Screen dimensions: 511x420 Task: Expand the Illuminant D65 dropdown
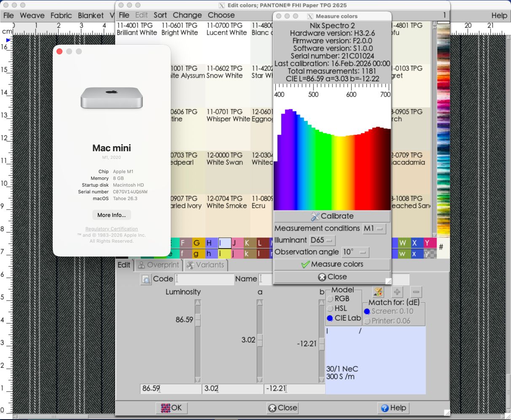point(322,240)
